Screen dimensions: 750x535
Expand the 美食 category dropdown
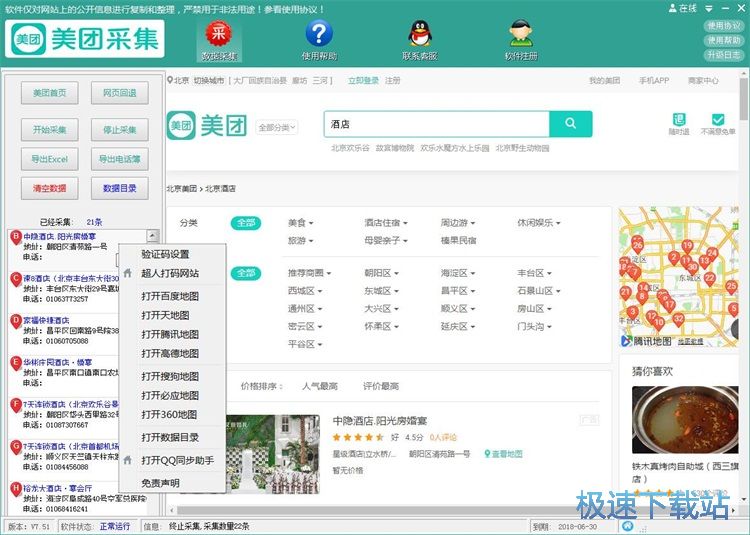pyautogui.click(x=300, y=223)
